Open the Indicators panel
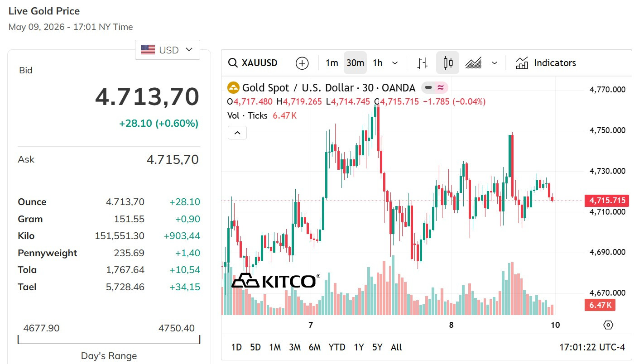The image size is (639, 364). click(546, 63)
